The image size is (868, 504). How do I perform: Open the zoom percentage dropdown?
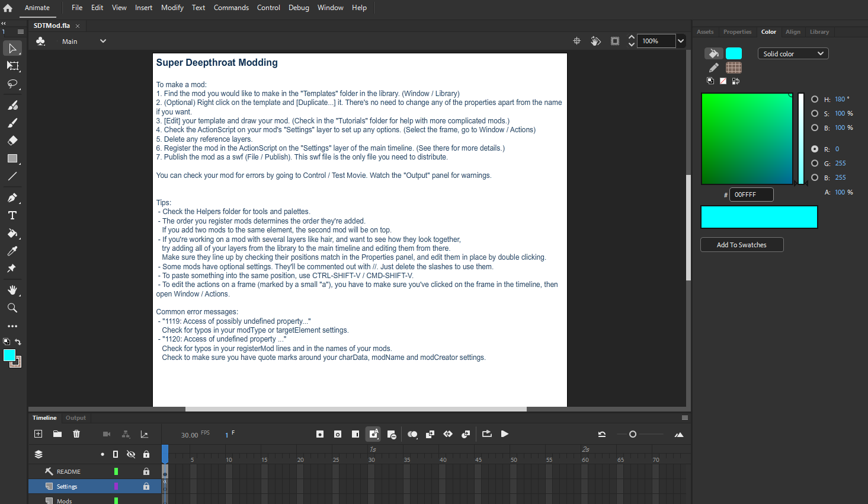[x=681, y=41]
